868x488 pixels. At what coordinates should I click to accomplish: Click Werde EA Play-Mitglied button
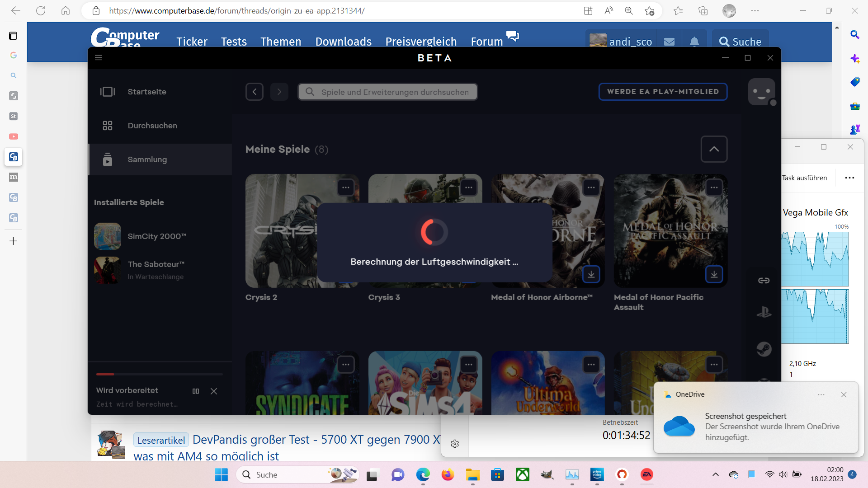pos(663,92)
